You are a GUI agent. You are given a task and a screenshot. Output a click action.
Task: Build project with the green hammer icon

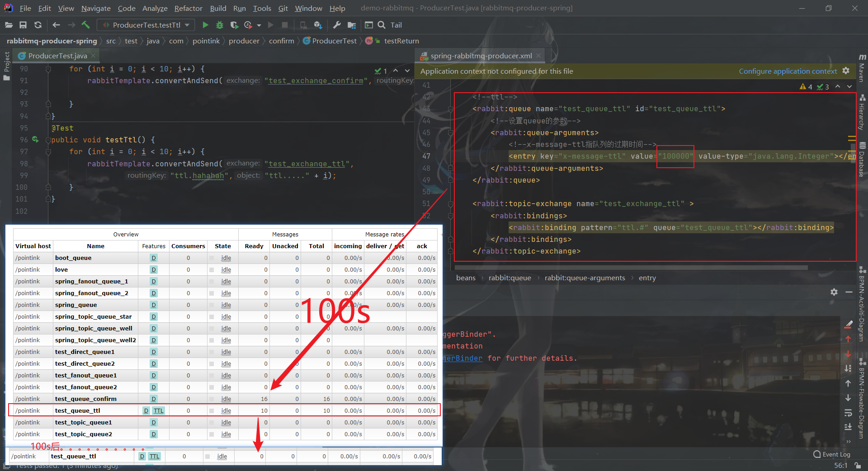coord(85,25)
